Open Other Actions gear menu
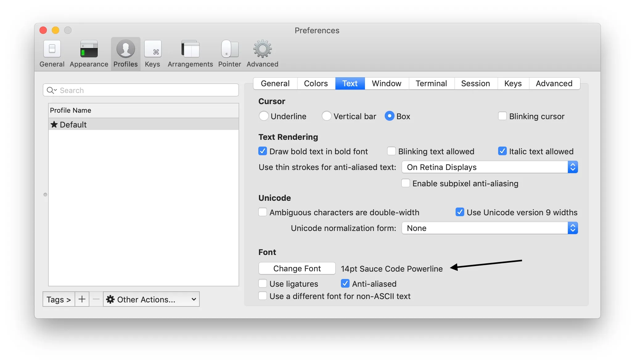This screenshot has height=364, width=635. [x=151, y=299]
